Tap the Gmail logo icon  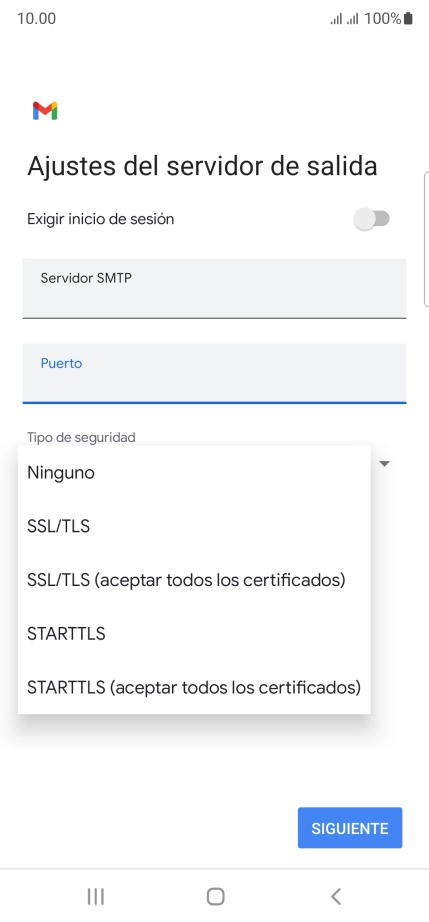(45, 111)
